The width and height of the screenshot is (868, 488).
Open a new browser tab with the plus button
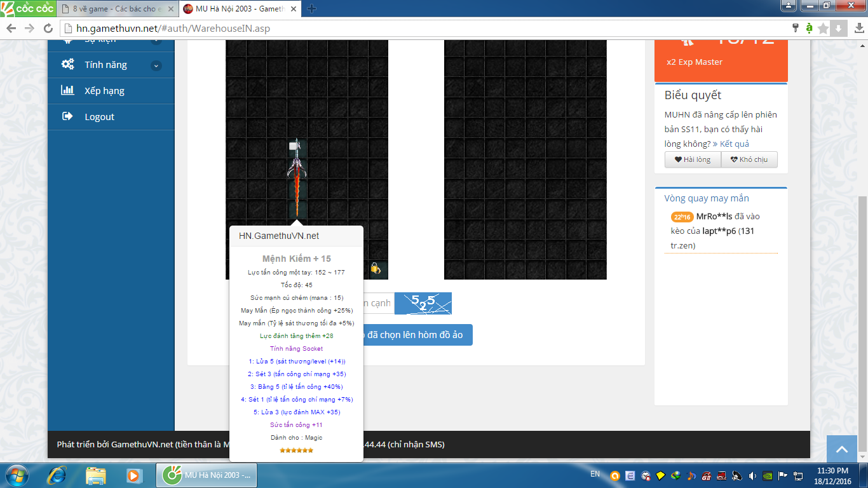311,9
